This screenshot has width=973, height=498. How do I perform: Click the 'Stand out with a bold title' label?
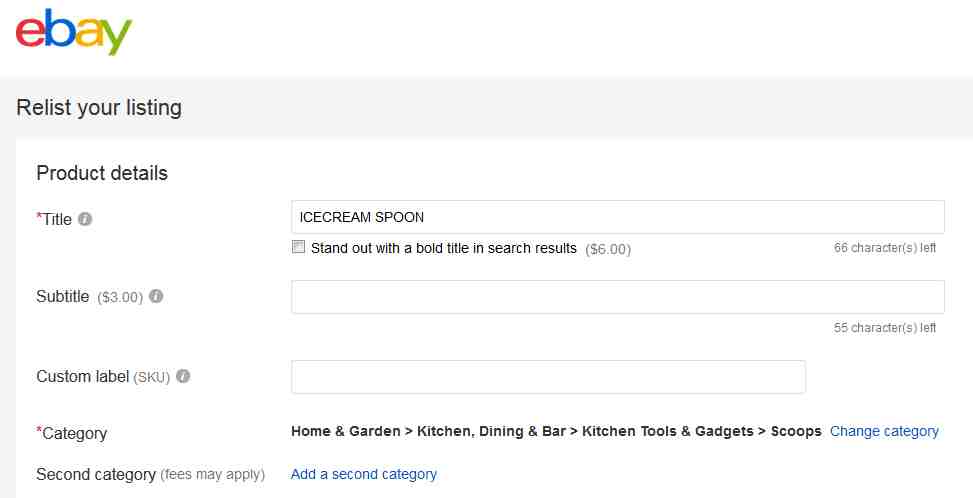tap(444, 249)
